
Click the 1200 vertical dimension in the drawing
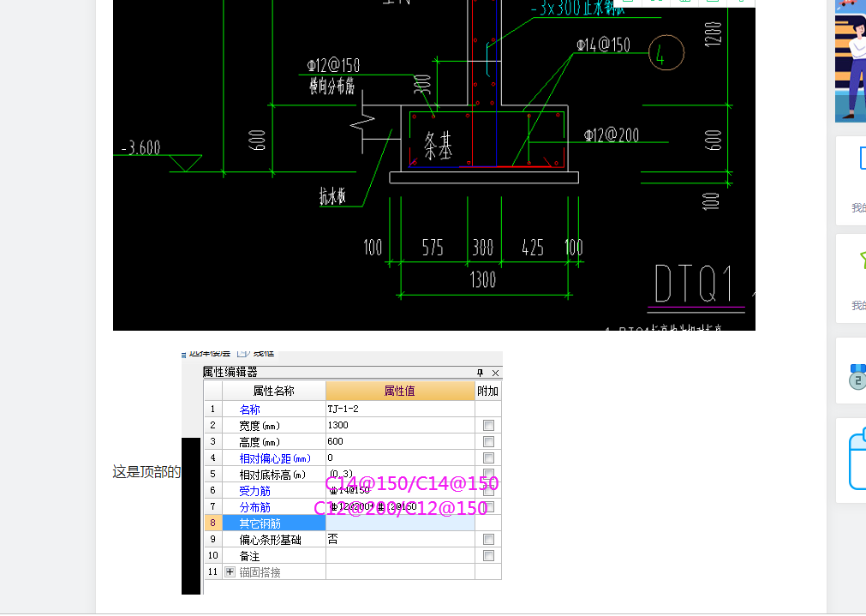714,33
